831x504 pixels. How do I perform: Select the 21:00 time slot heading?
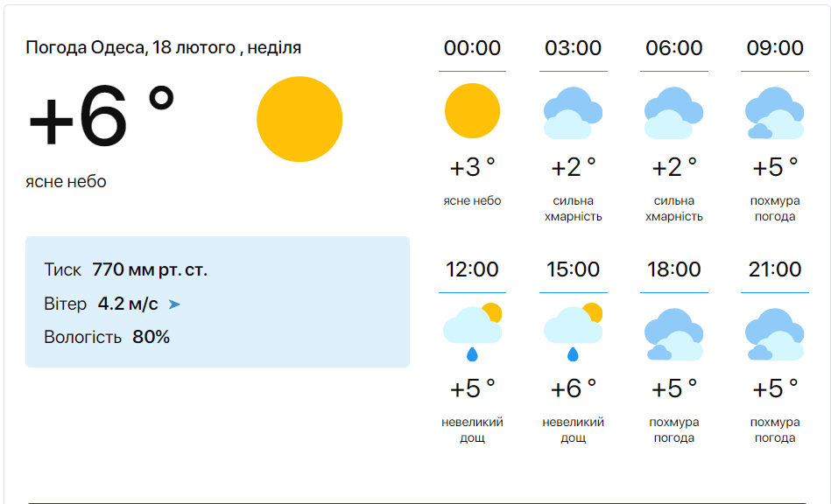coord(775,269)
